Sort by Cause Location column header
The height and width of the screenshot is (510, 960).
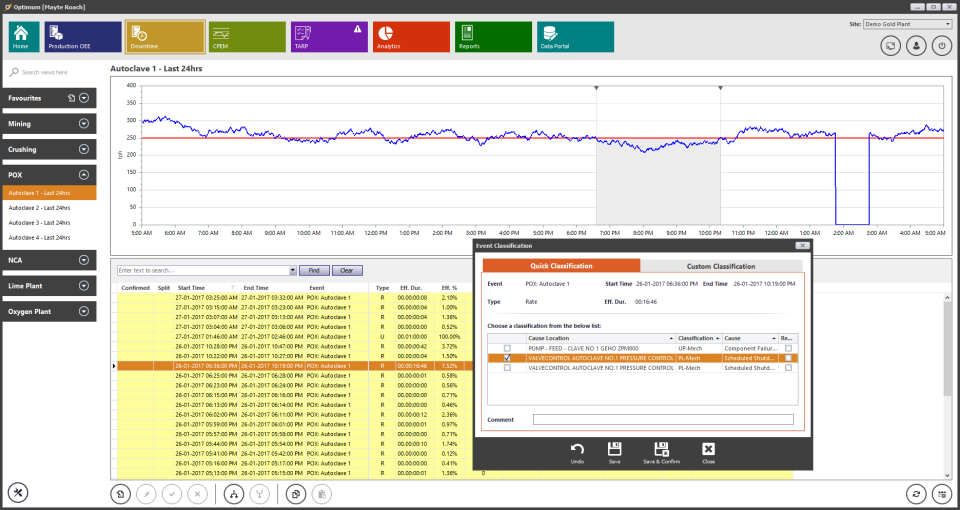601,338
